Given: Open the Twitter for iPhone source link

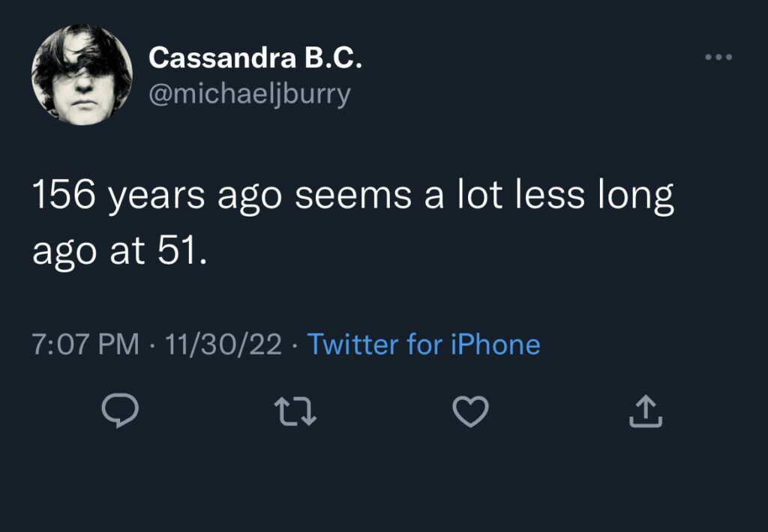Looking at the screenshot, I should 424,345.
